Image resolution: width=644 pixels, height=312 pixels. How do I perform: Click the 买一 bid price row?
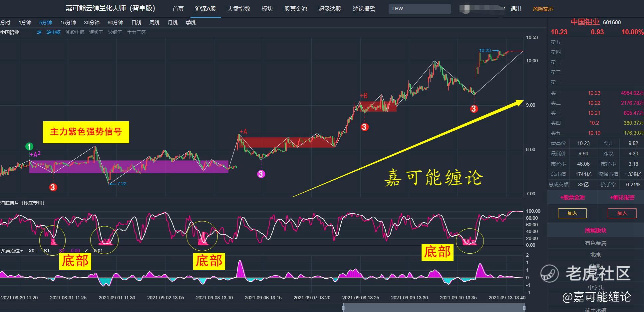pyautogui.click(x=596, y=93)
